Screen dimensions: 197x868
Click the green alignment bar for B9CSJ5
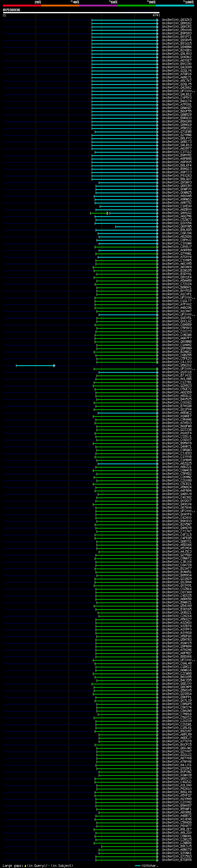coord(130,847)
